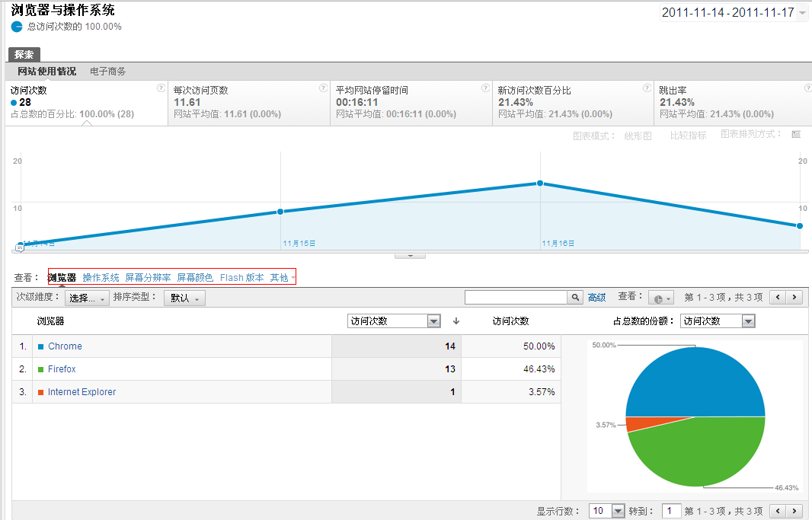Image resolution: width=812 pixels, height=520 pixels.
Task: Click the 浏览器 column header
Action: tap(51, 321)
